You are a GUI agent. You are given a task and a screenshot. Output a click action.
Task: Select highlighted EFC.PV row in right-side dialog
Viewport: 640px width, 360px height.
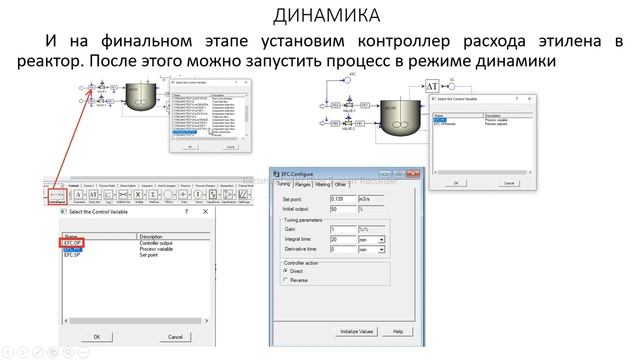coord(440,120)
